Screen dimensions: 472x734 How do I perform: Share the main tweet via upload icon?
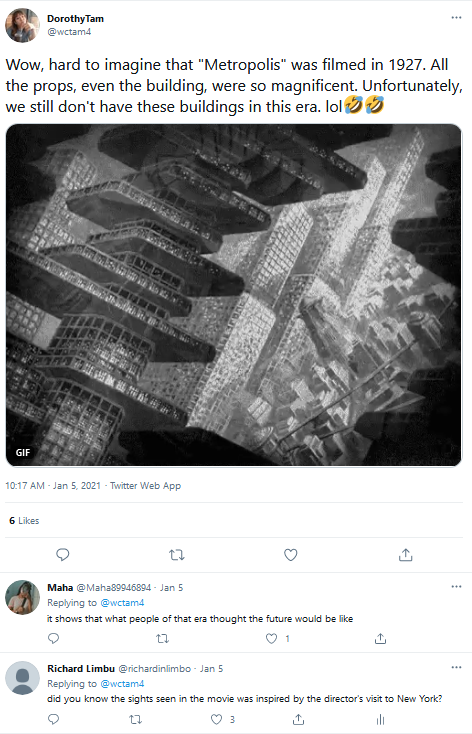point(406,555)
